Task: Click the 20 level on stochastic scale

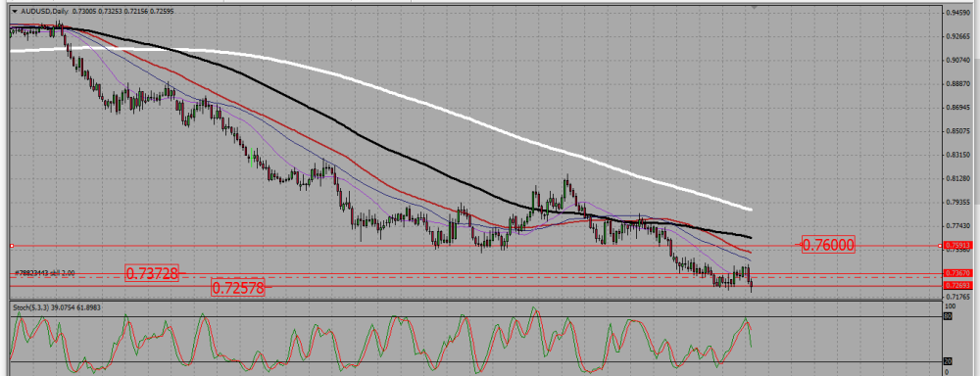Action: (948, 362)
